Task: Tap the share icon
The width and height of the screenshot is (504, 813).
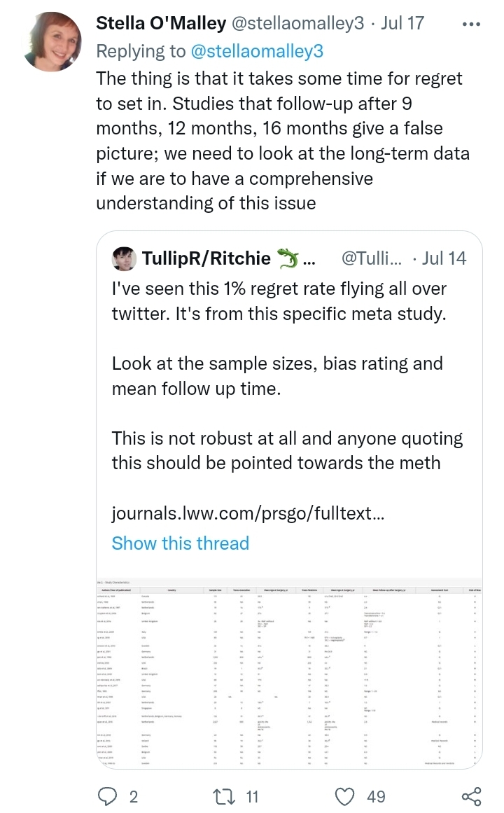Action: click(x=472, y=796)
